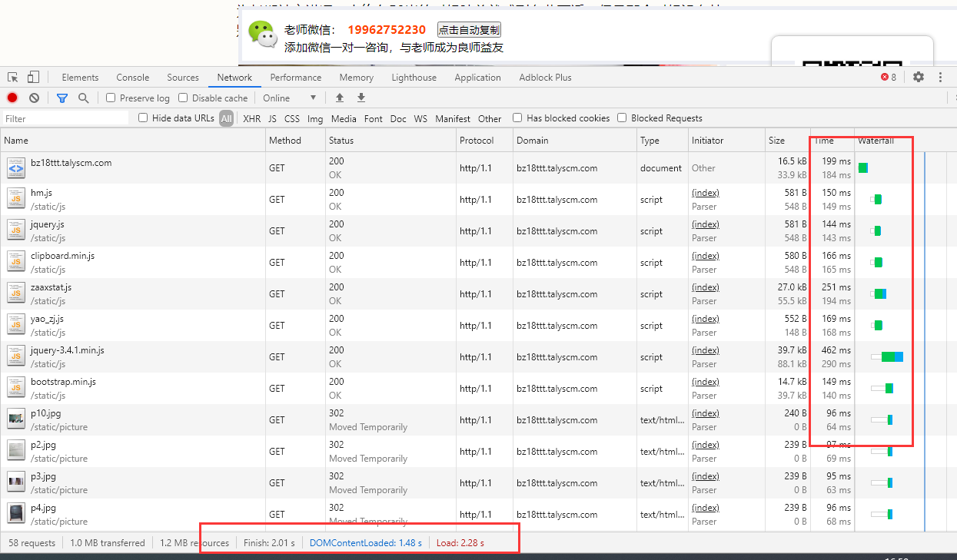Click the inspect element picker icon
957x560 pixels.
13,78
